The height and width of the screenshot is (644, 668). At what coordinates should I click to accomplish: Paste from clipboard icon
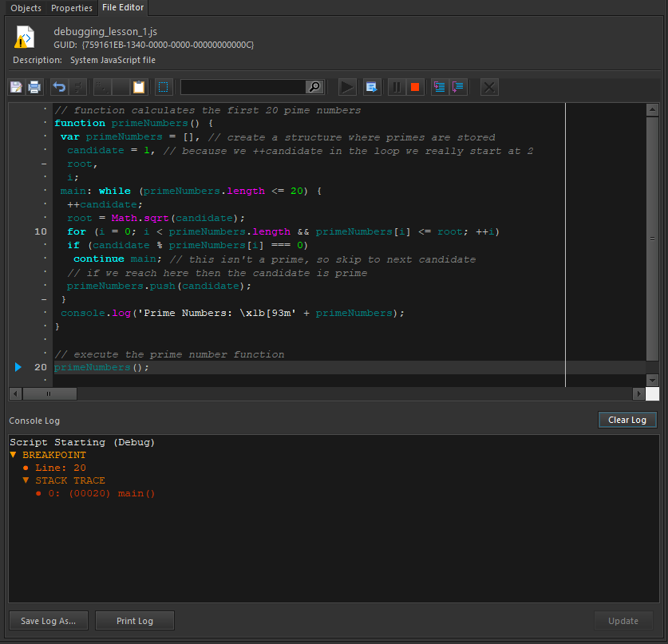point(139,87)
